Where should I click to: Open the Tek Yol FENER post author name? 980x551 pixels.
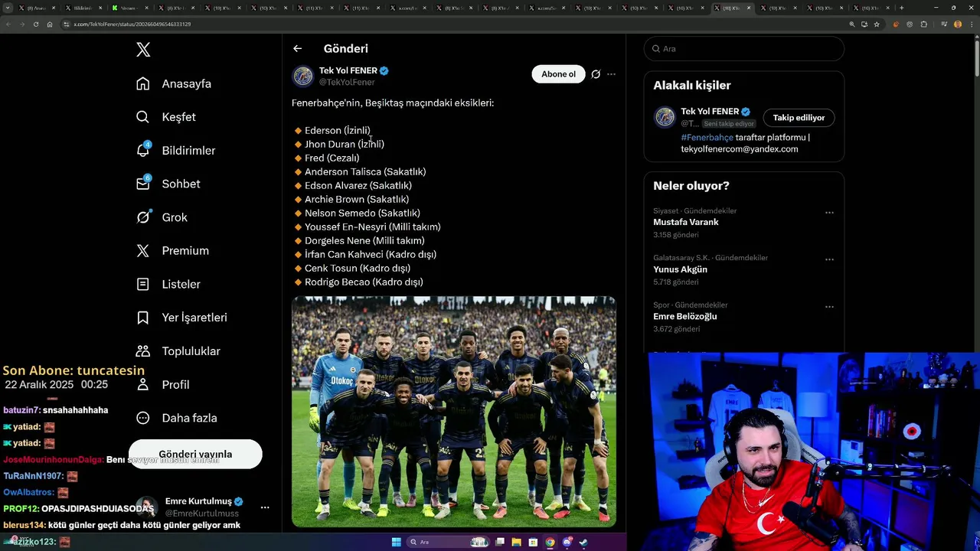(x=348, y=70)
